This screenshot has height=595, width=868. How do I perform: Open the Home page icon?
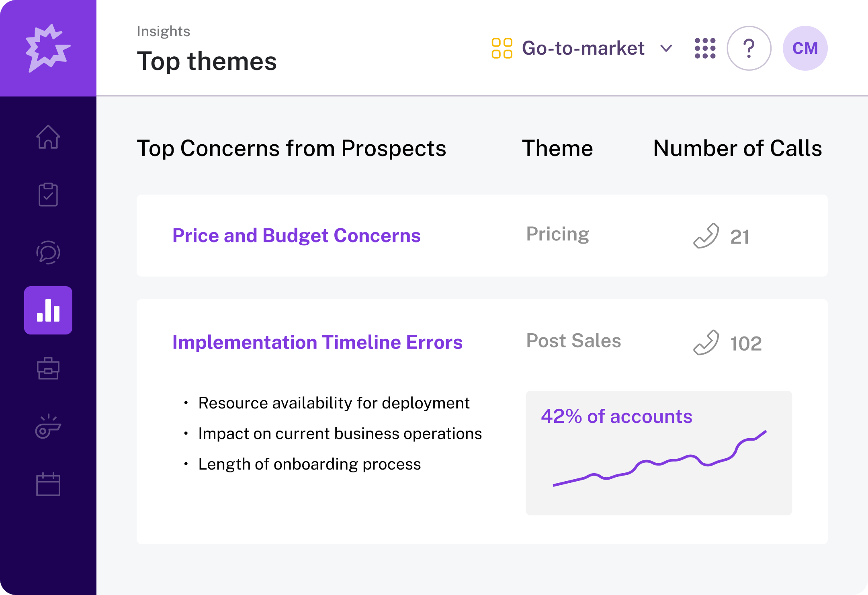pyautogui.click(x=48, y=137)
